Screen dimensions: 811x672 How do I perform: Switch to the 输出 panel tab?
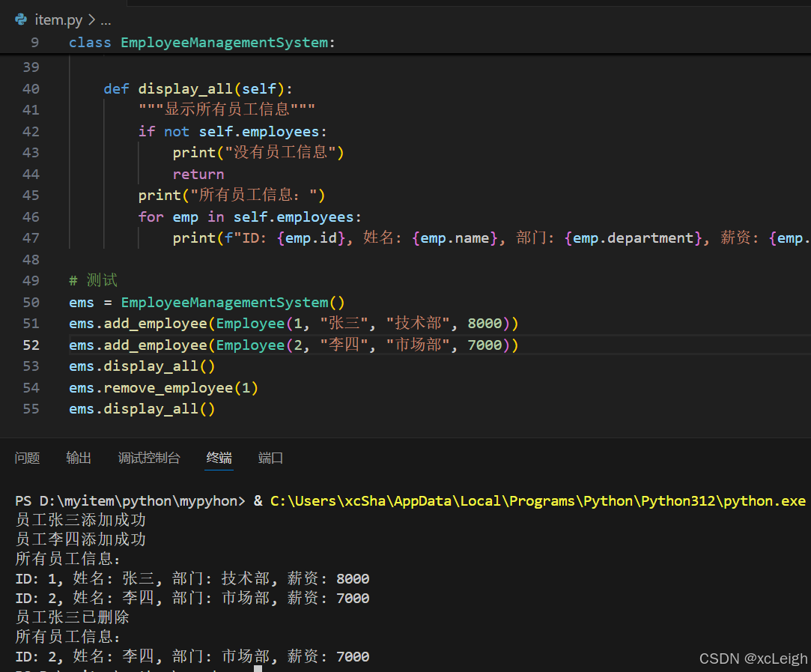click(x=79, y=458)
